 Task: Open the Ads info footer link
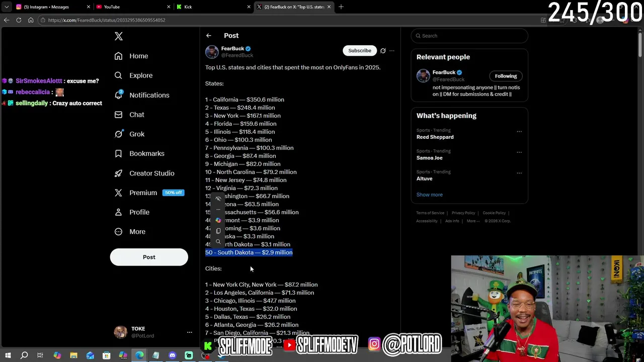click(452, 221)
